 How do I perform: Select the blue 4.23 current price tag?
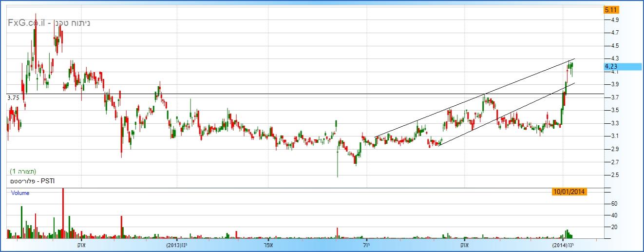pos(611,67)
